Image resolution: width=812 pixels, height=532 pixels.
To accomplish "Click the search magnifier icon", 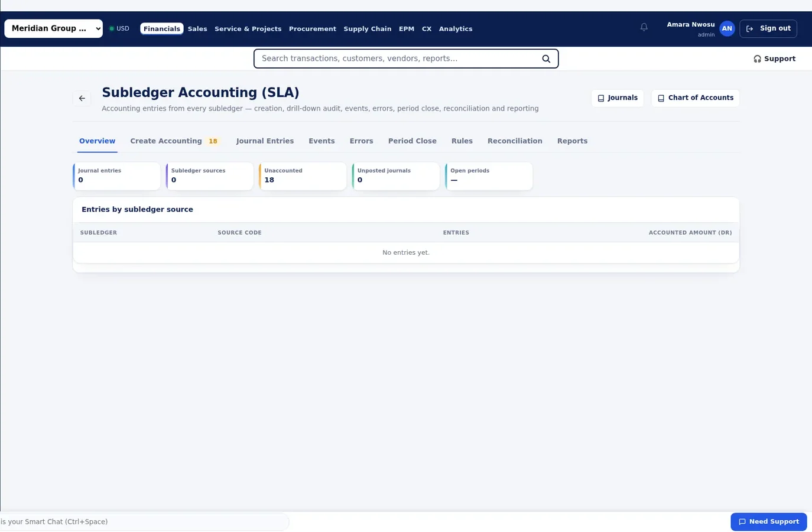I will click(546, 59).
